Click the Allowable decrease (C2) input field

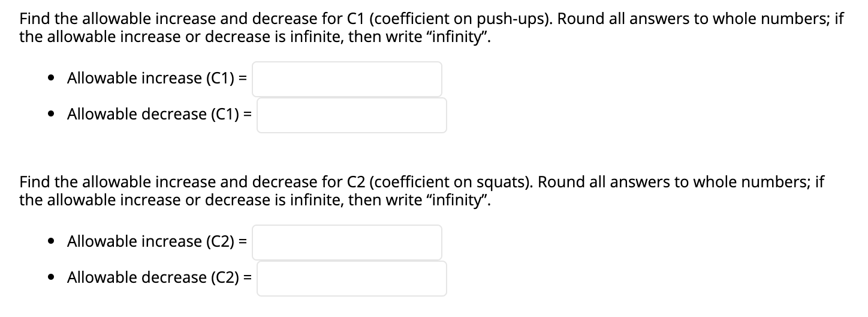[x=352, y=279]
